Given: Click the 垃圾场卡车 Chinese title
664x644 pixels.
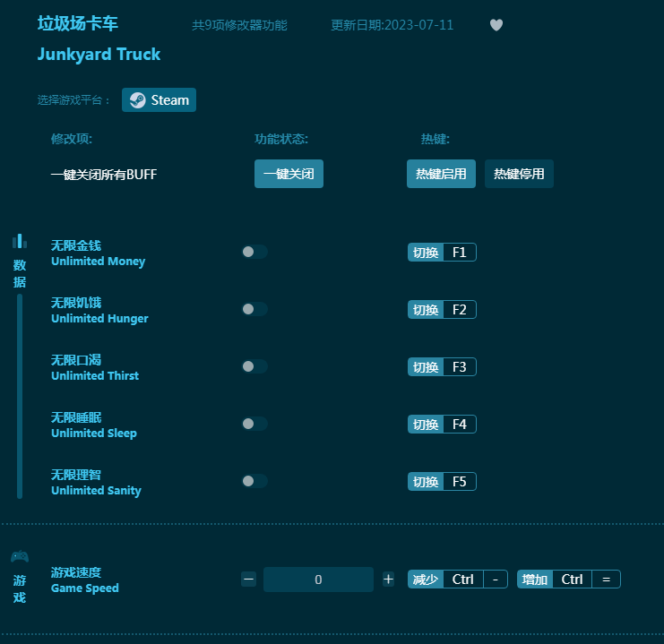Looking at the screenshot, I should pyautogui.click(x=77, y=23).
